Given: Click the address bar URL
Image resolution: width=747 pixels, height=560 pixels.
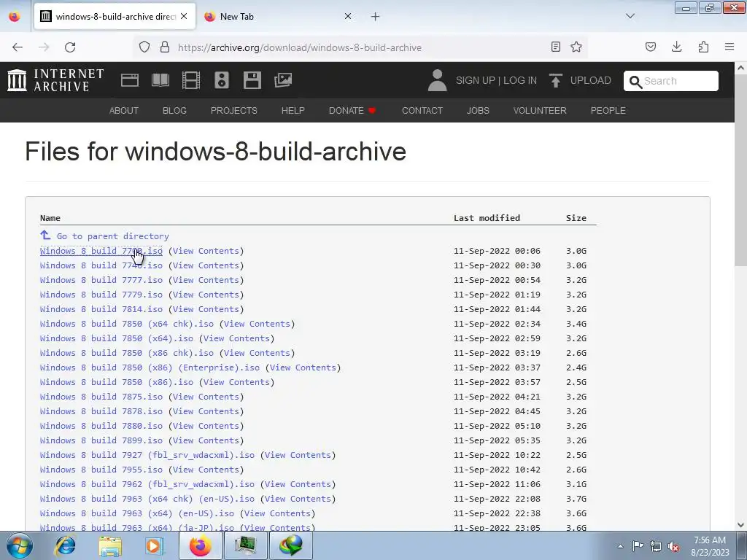Looking at the screenshot, I should 300,47.
